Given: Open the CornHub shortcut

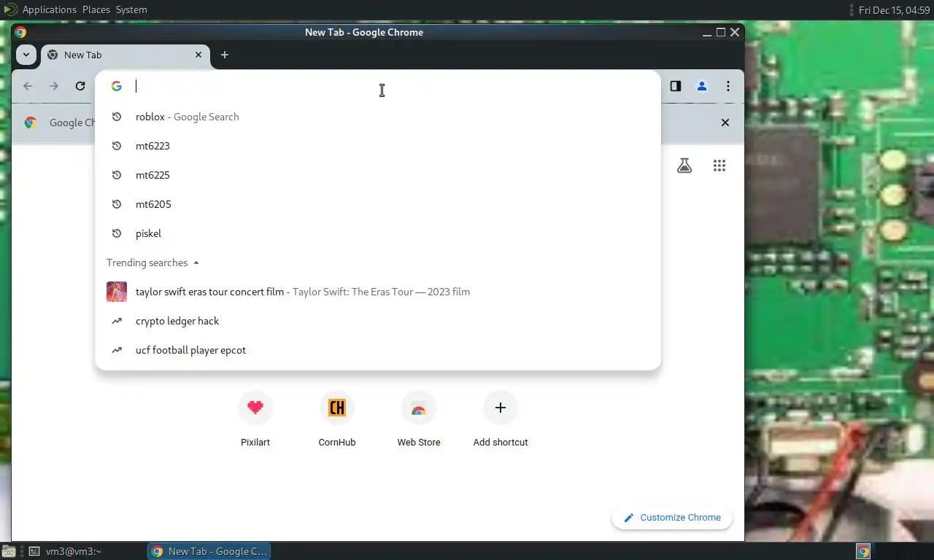Looking at the screenshot, I should click(337, 419).
